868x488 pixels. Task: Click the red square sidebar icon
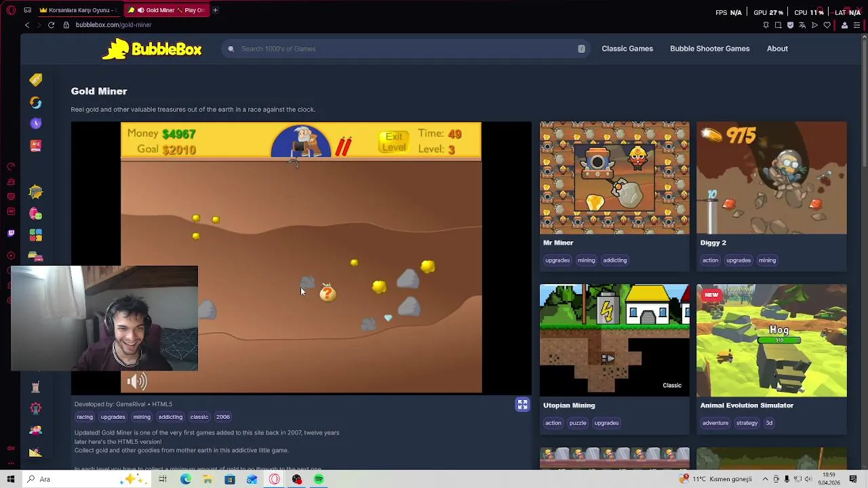point(36,146)
